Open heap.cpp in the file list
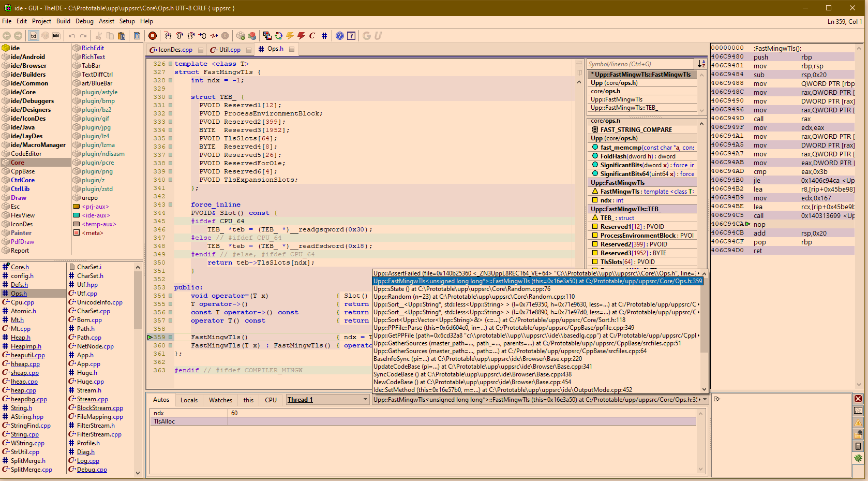Image resolution: width=868 pixels, height=481 pixels. point(23,390)
